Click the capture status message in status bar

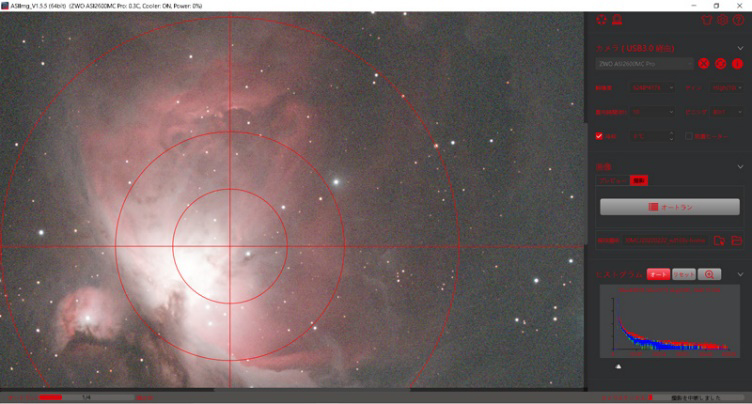click(695, 398)
